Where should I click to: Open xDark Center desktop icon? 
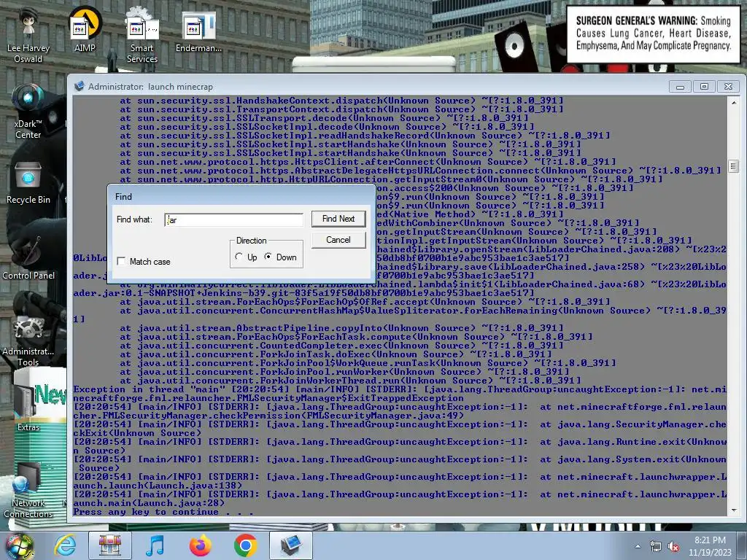click(x=28, y=112)
